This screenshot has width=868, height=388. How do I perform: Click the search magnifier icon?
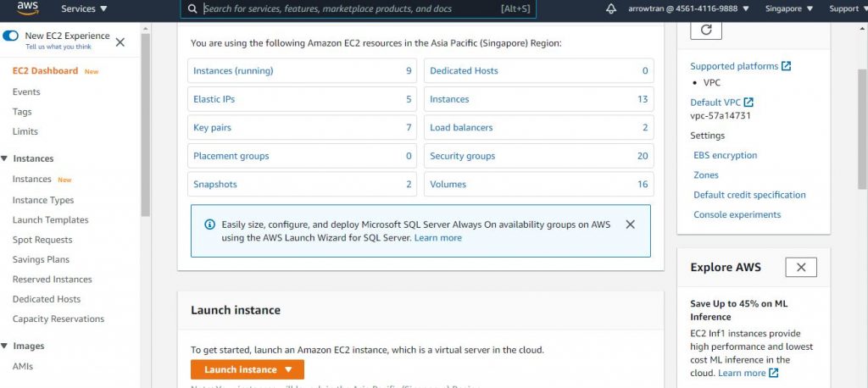192,8
